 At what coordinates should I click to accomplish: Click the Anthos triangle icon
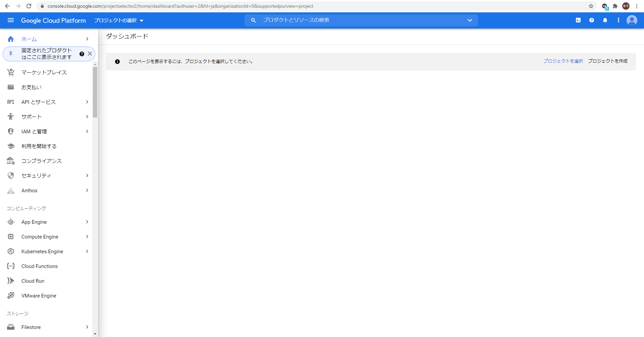(11, 190)
